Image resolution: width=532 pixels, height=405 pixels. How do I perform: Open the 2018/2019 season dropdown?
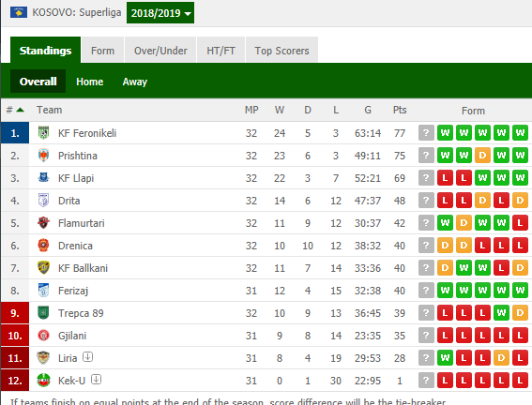click(x=160, y=13)
